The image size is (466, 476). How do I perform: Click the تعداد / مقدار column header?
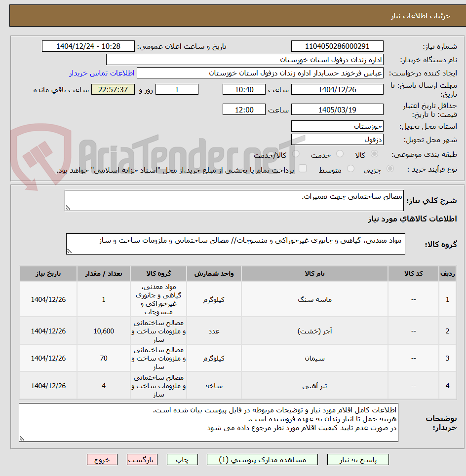tap(104, 274)
